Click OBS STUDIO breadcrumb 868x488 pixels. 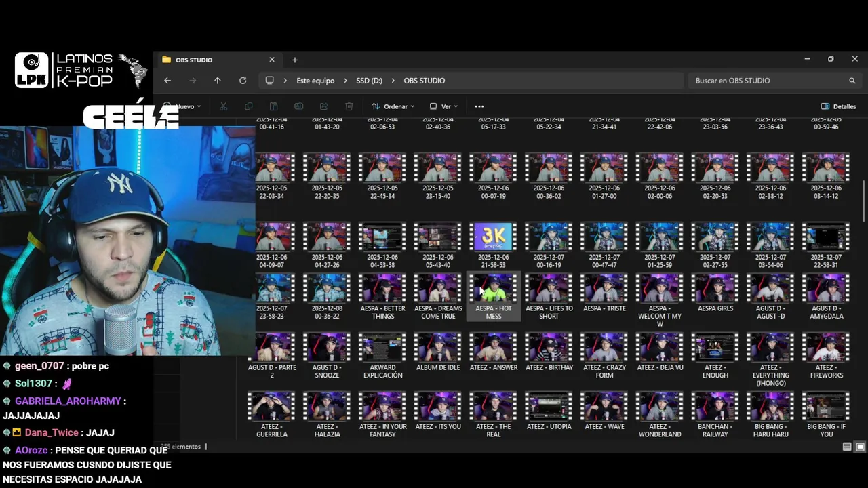coord(425,81)
